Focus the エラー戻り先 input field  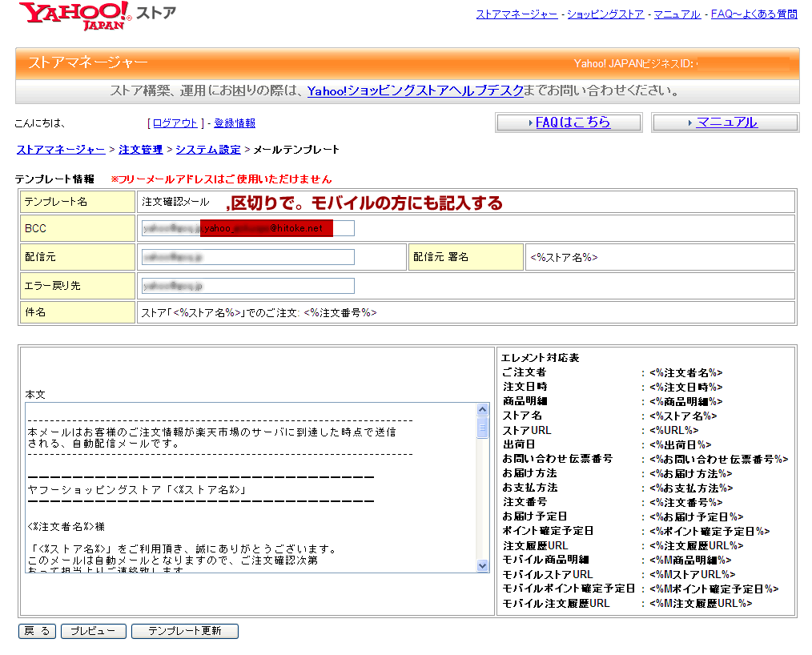[x=247, y=286]
